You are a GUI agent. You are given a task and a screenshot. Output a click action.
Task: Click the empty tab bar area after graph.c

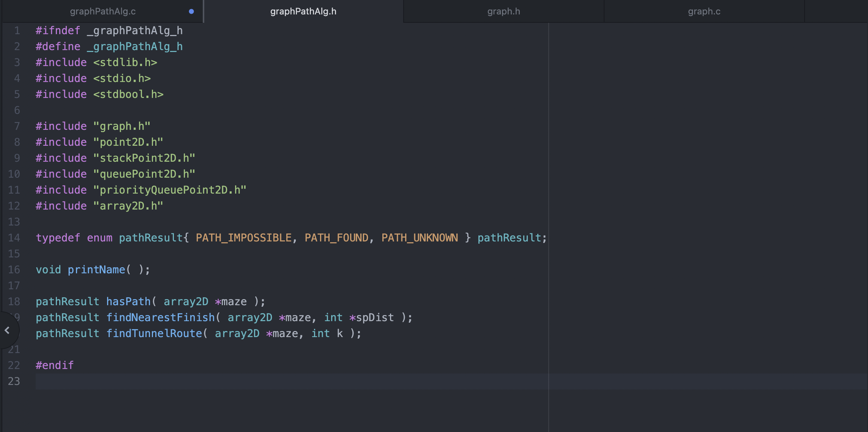(x=835, y=11)
